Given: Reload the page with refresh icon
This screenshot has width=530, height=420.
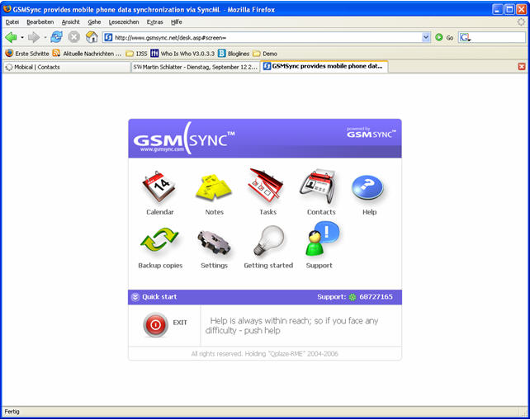Looking at the screenshot, I should point(56,37).
